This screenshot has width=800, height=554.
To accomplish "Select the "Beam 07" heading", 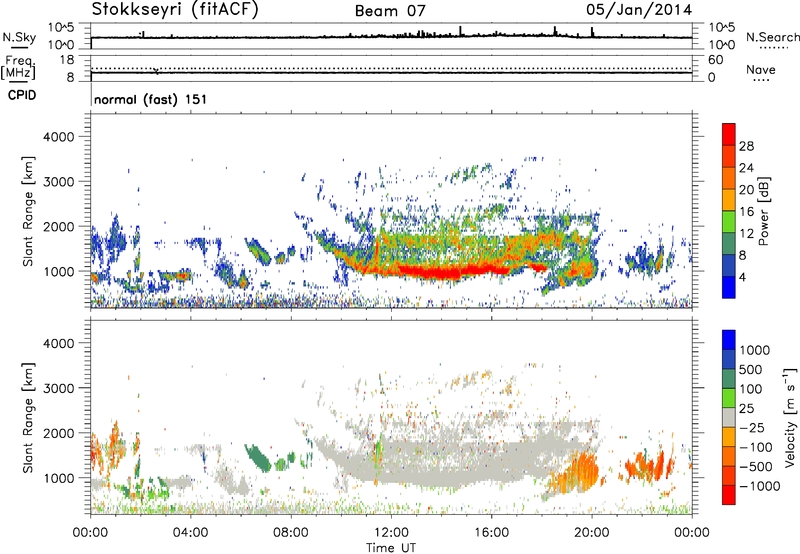I will [x=390, y=11].
